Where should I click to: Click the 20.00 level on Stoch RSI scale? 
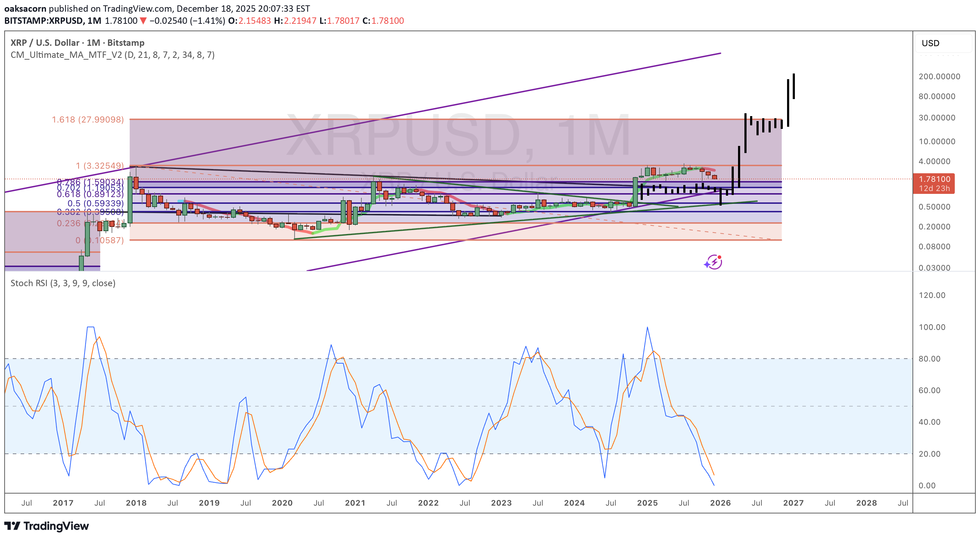(x=929, y=454)
